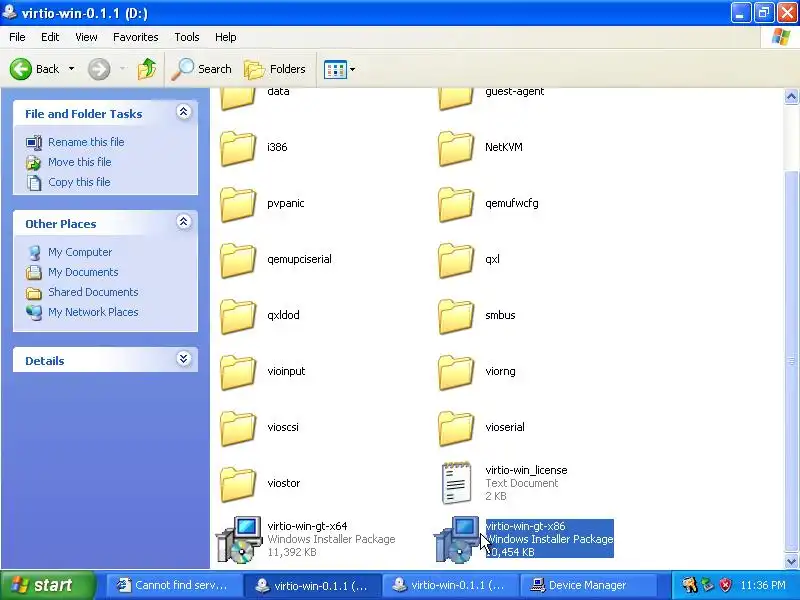Select the virtio-win_license text document icon
This screenshot has height=600, width=800.
456,483
